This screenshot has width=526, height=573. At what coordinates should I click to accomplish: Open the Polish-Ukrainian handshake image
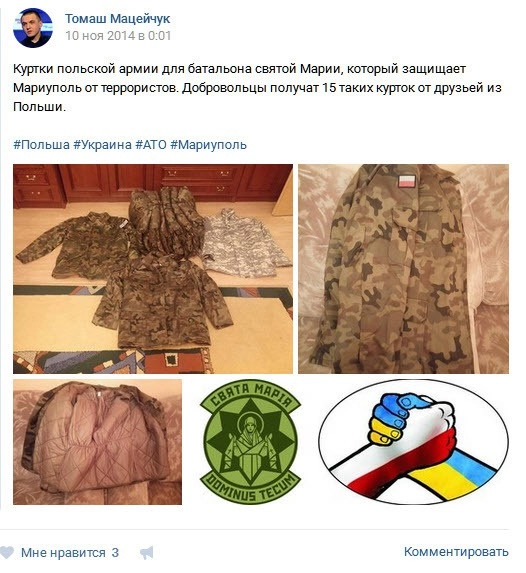[x=413, y=442]
